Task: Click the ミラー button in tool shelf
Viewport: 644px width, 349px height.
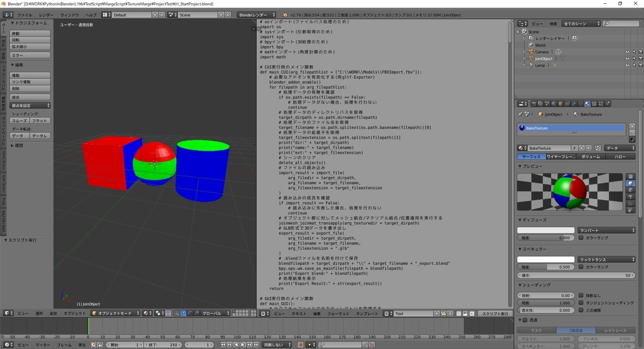Action: [31, 55]
